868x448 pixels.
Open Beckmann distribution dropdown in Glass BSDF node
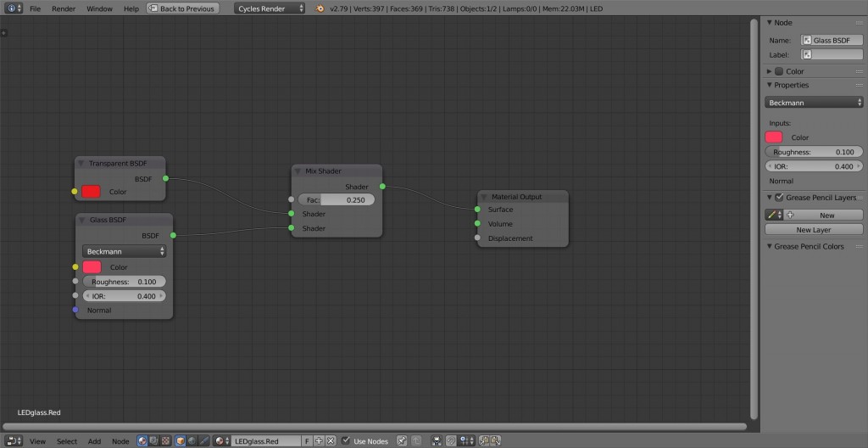pos(125,251)
